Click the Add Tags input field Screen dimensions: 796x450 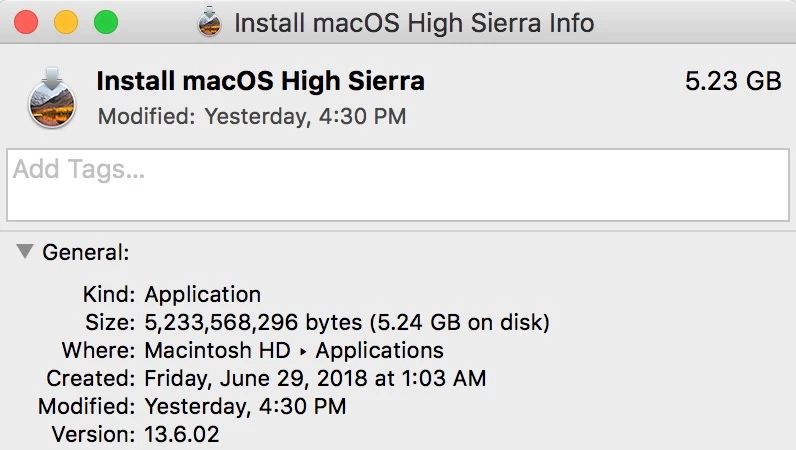[x=398, y=185]
